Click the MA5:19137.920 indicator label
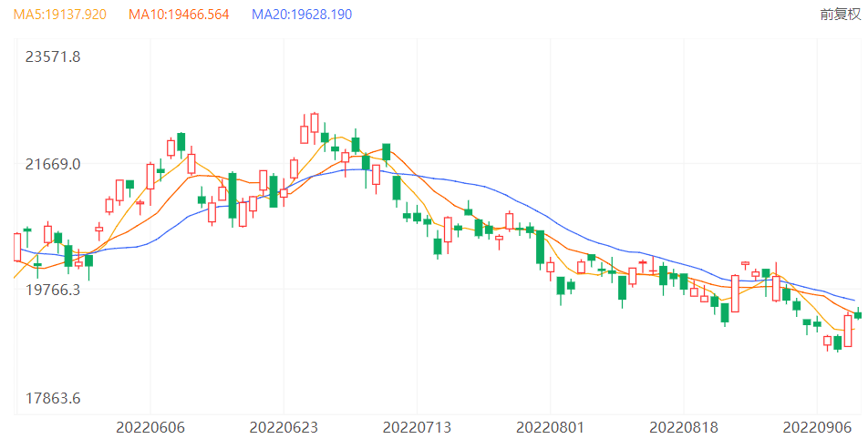Screen dimensions: 868x439 point(60,15)
